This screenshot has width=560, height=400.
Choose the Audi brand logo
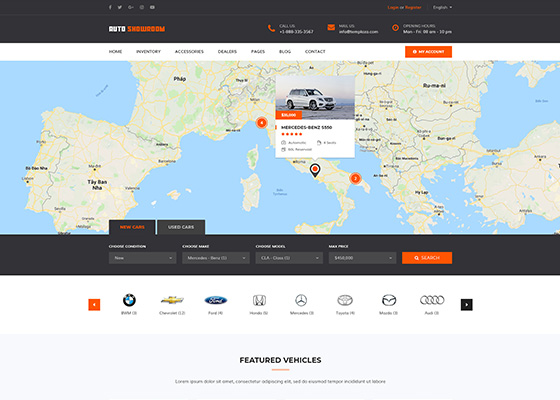pos(432,300)
